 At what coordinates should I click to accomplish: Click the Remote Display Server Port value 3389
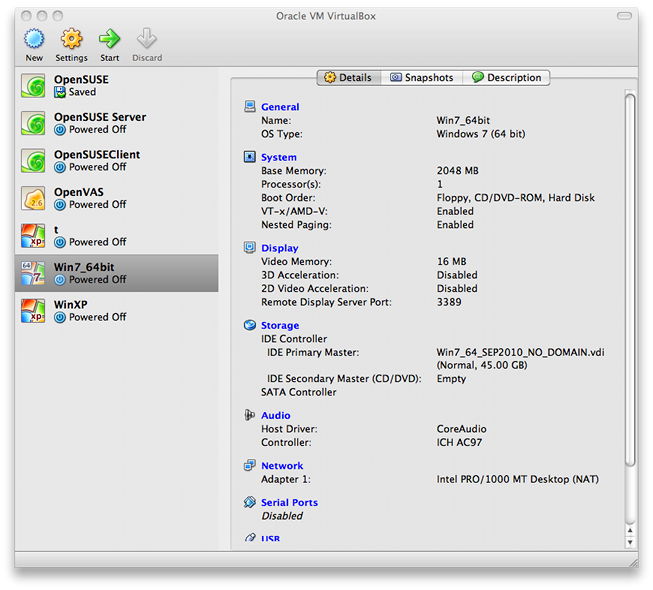pos(449,302)
